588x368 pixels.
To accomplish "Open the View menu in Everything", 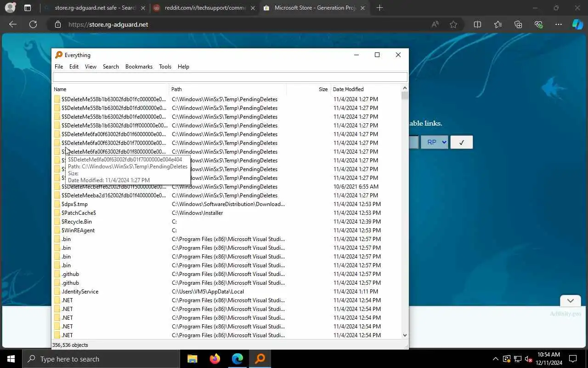I will click(x=90, y=67).
